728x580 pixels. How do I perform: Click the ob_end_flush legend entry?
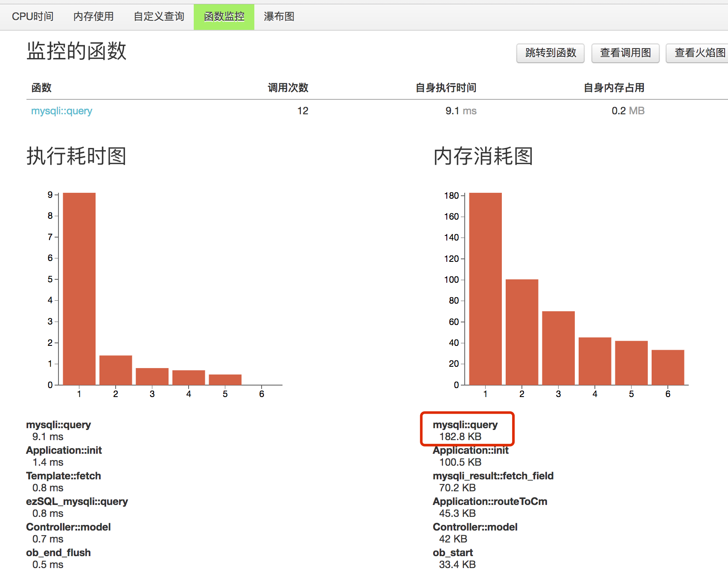click(58, 553)
